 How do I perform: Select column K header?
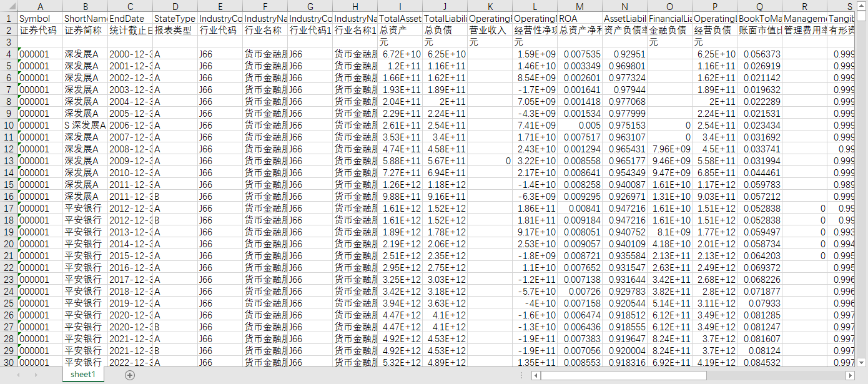(x=490, y=6)
